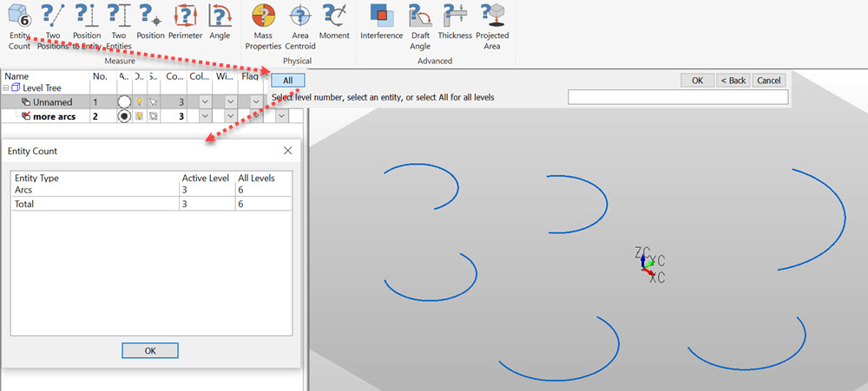The height and width of the screenshot is (391, 868).
Task: Open the Moment analysis tool
Action: click(334, 23)
